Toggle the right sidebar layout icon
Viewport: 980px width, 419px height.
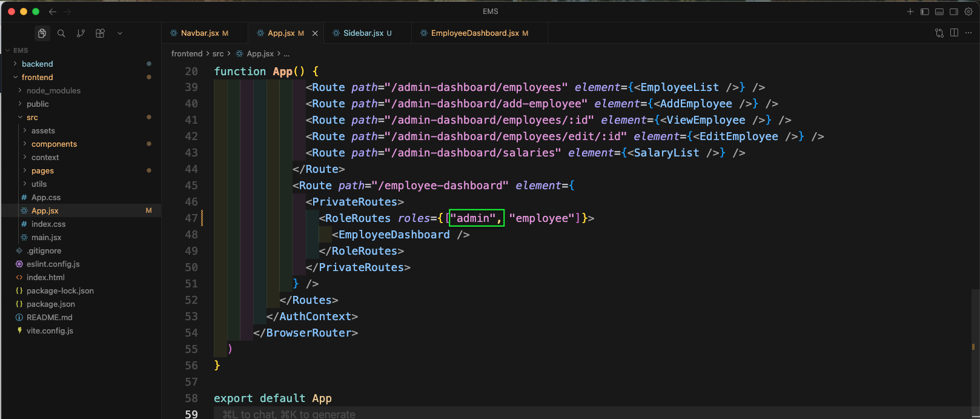[953, 12]
